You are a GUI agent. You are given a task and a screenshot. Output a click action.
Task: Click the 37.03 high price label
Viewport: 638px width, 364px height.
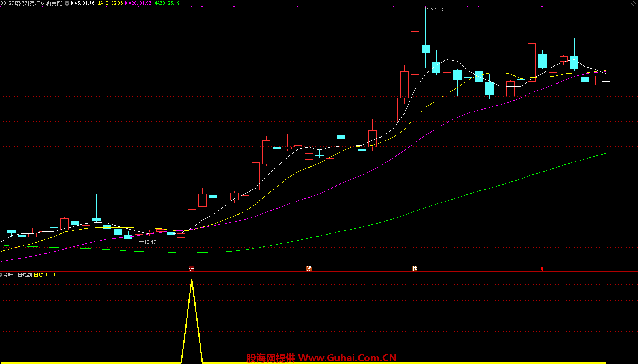coord(437,10)
